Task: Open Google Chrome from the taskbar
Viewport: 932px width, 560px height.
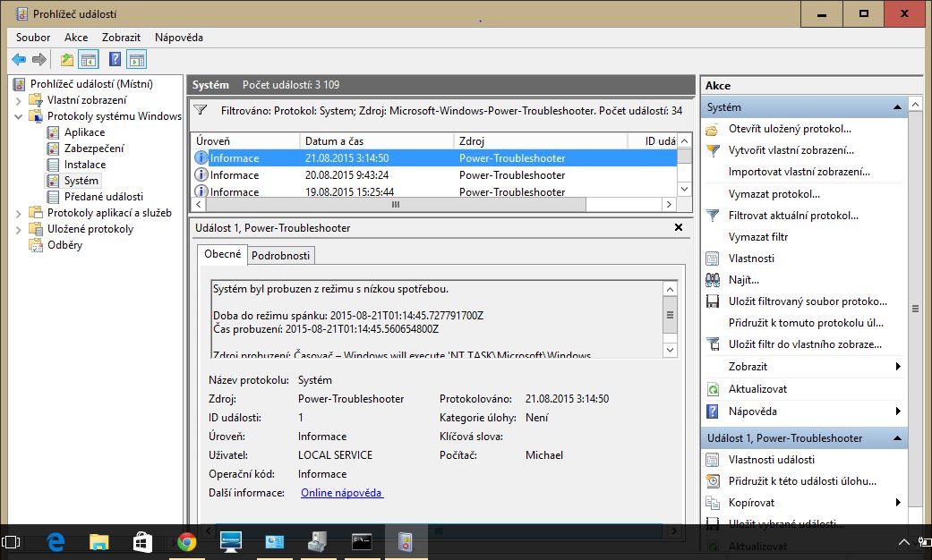Action: point(186,541)
